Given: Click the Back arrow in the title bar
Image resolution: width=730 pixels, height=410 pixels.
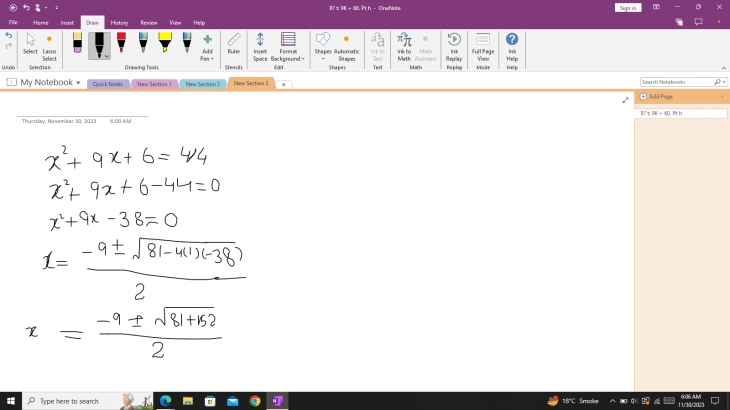Looking at the screenshot, I should coord(13,7).
